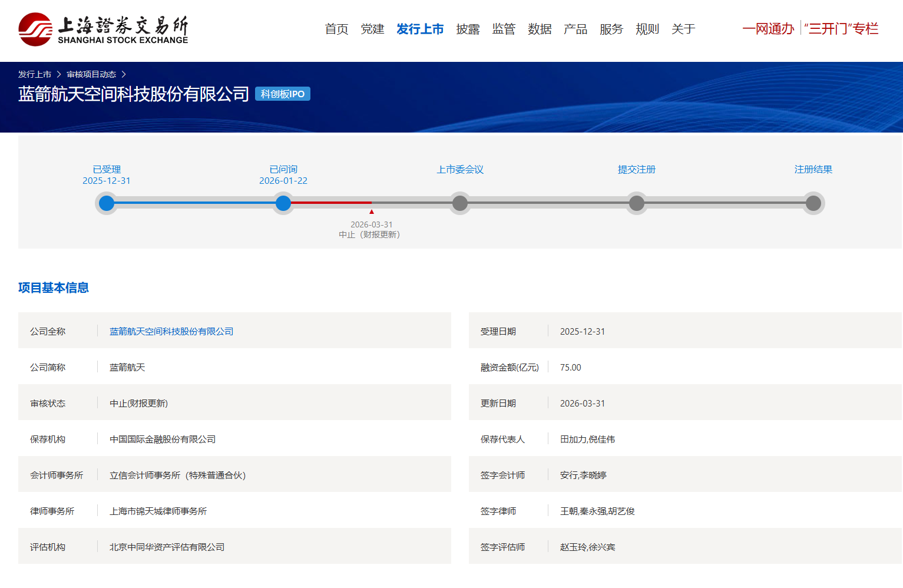
Task: Click the 上市委会议 timeline node
Action: click(460, 203)
